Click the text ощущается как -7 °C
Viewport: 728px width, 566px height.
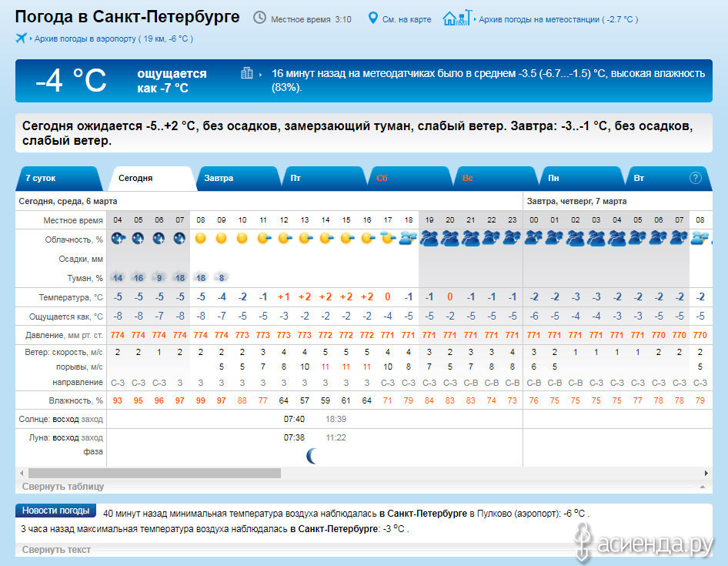[172, 81]
